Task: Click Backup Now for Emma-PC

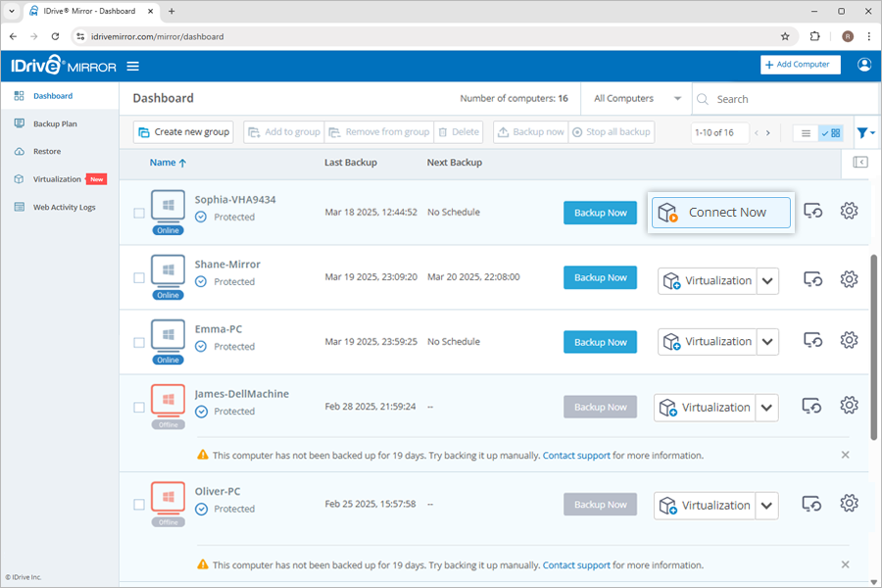Action: point(600,342)
